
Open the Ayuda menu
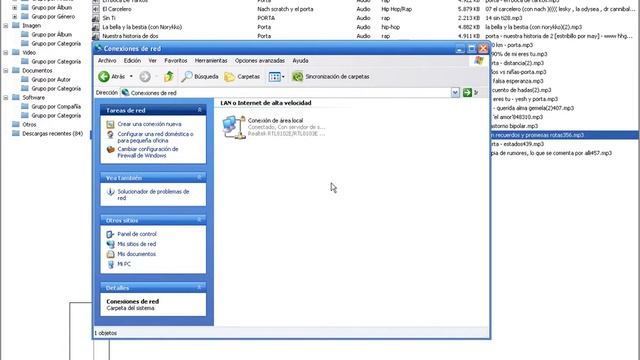300,60
